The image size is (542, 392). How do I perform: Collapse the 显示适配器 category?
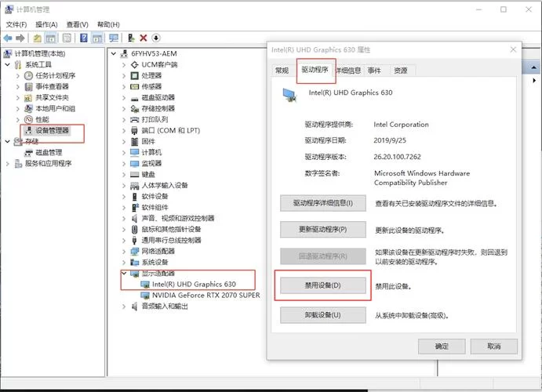(124, 273)
